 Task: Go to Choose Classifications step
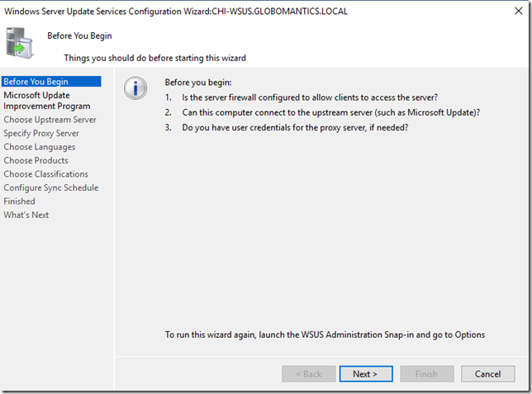tap(45, 174)
